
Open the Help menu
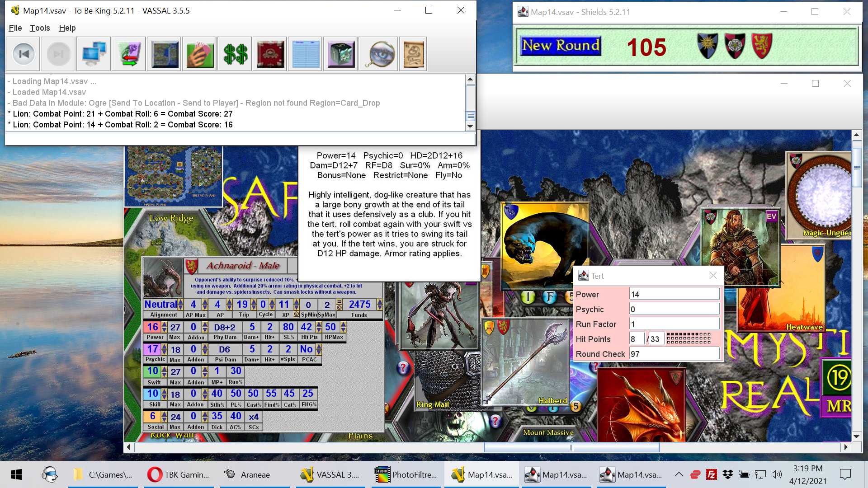[67, 28]
